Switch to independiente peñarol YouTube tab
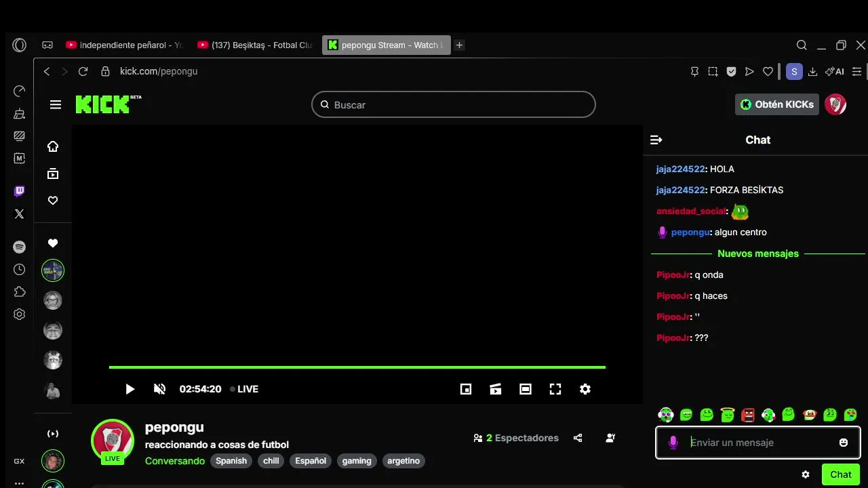 click(x=123, y=45)
